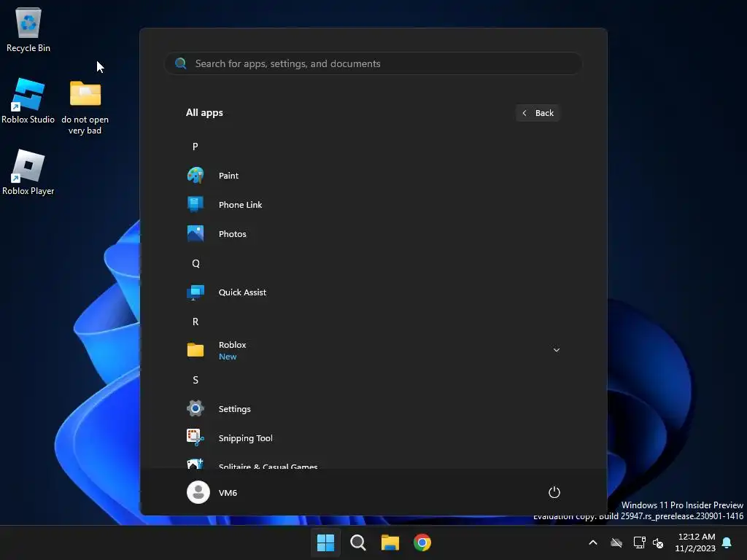This screenshot has height=560, width=747.
Task: Open the notifications bell
Action: point(727,542)
